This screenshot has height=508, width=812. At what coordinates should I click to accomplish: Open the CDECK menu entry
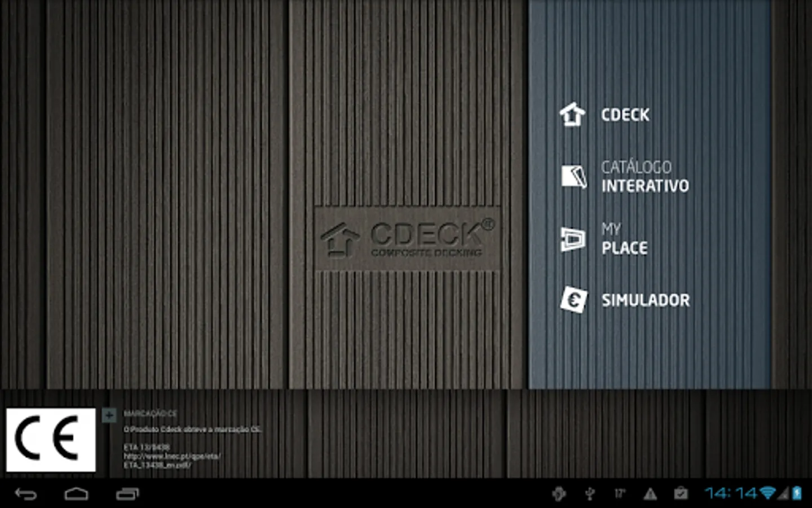[625, 115]
